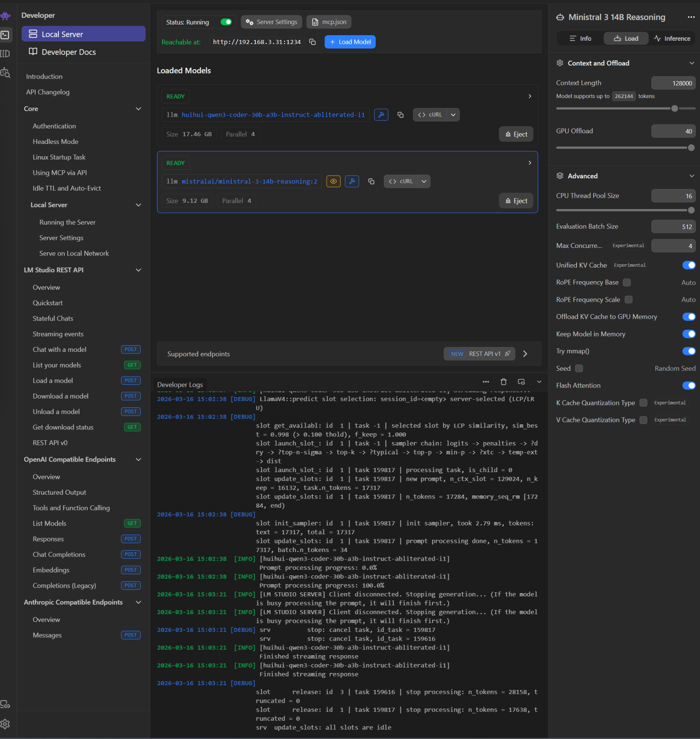The image size is (700, 739).
Task: Pop out the Developer Logs window
Action: click(521, 382)
